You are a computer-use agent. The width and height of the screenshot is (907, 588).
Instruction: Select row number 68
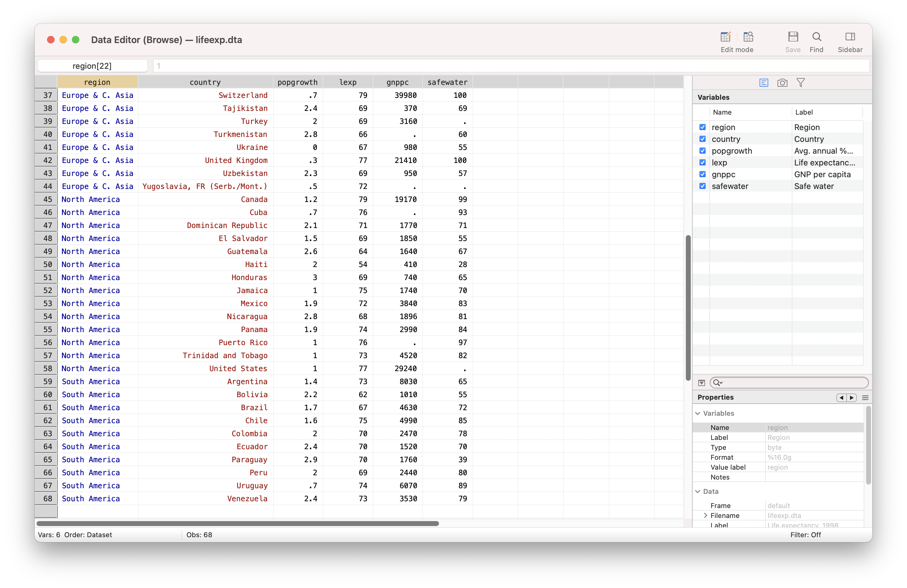[46, 499]
